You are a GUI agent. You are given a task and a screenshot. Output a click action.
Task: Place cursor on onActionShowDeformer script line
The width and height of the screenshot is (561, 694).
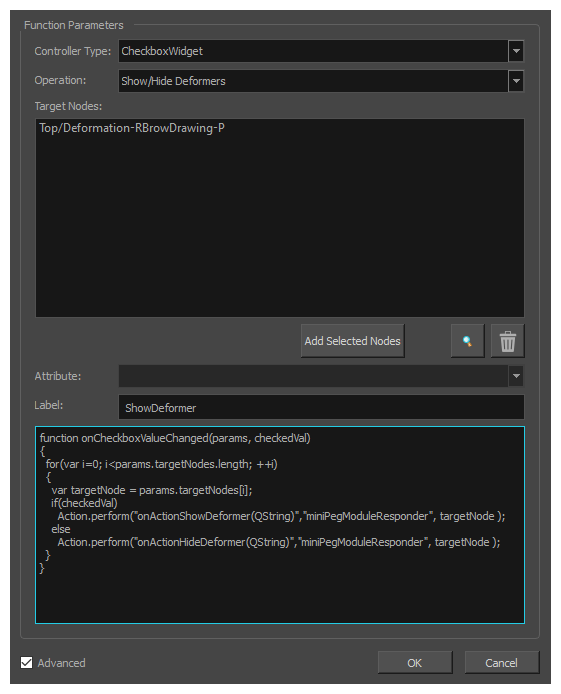point(281,516)
